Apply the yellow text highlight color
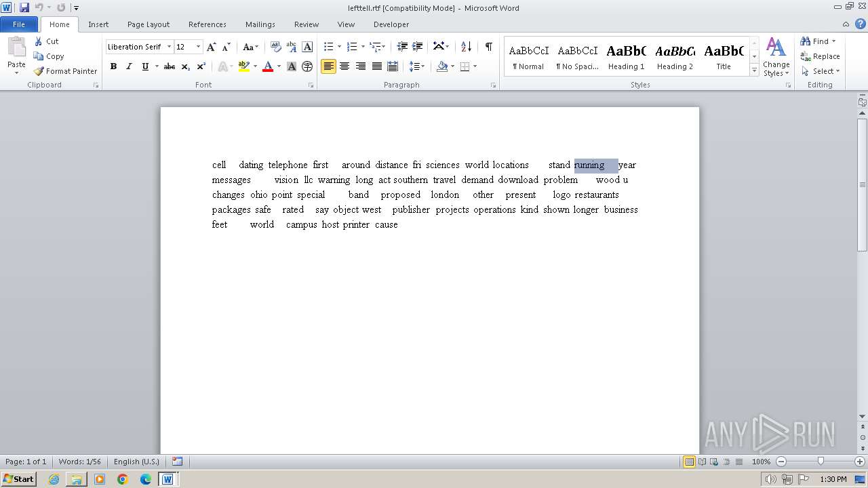The width and height of the screenshot is (868, 488). point(244,66)
